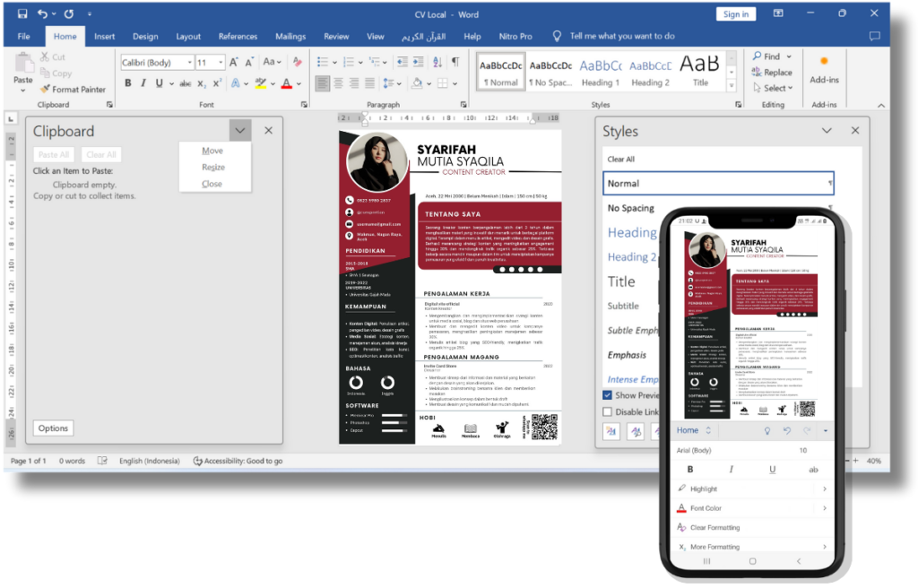The height and width of the screenshot is (588, 918).
Task: Apply a numbered list from the ribbon
Action: coord(349,62)
